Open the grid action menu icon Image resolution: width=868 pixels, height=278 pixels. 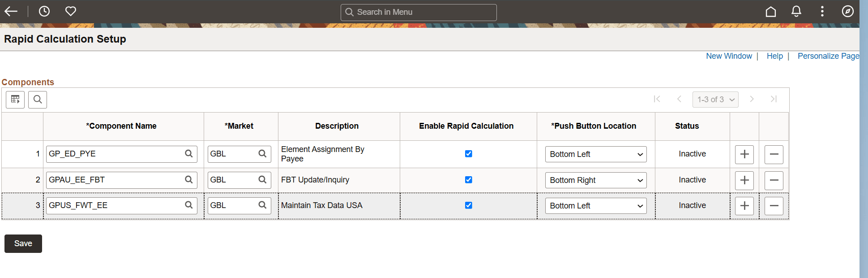click(15, 99)
